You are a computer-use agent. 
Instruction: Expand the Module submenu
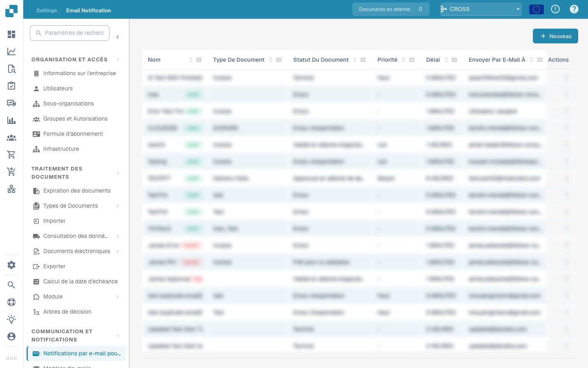[118, 297]
